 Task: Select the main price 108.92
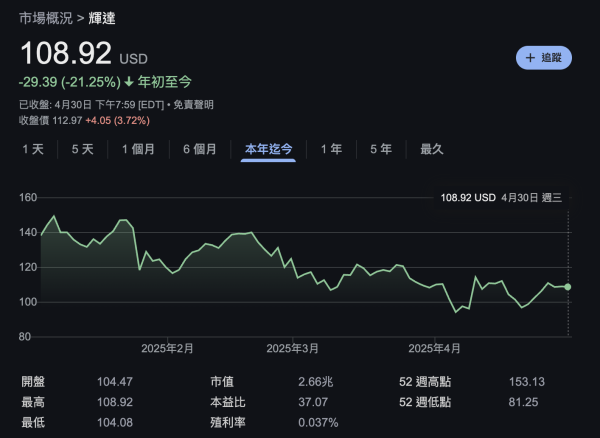pyautogui.click(x=66, y=53)
